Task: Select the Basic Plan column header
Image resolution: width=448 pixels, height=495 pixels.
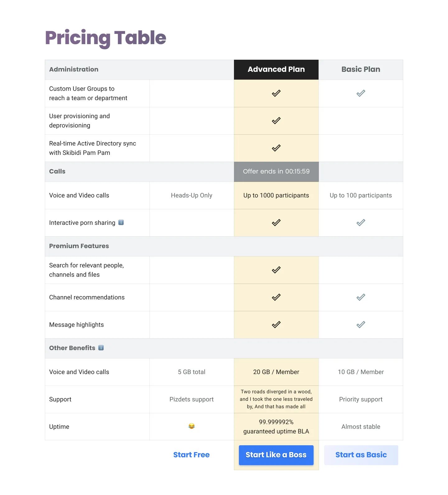Action: click(x=361, y=69)
